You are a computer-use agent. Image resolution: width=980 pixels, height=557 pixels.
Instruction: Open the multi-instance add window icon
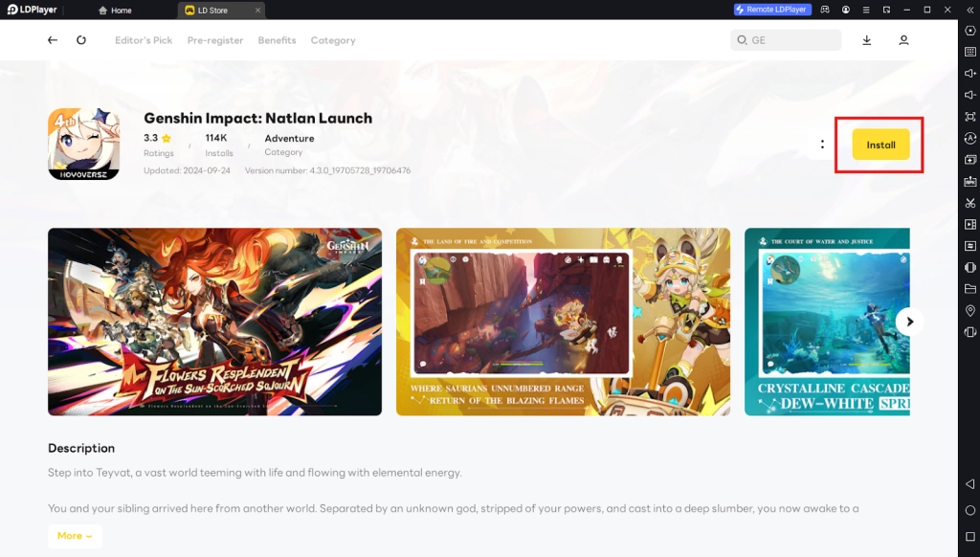[x=970, y=160]
